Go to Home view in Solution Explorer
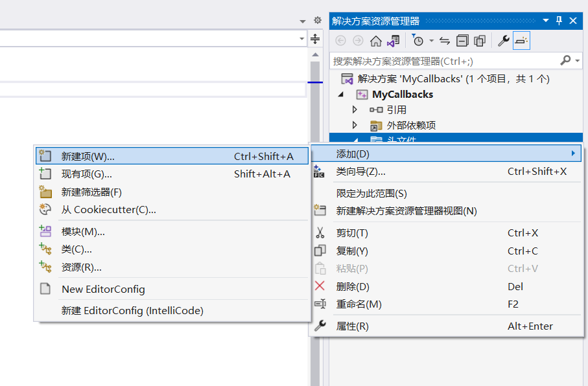588x386 pixels. coord(376,40)
